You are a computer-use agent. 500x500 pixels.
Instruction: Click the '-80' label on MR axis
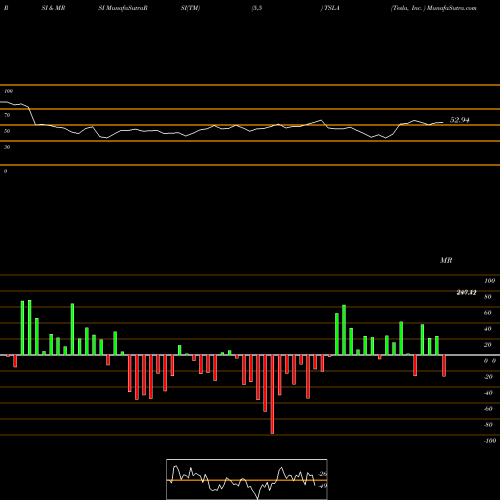click(488, 425)
